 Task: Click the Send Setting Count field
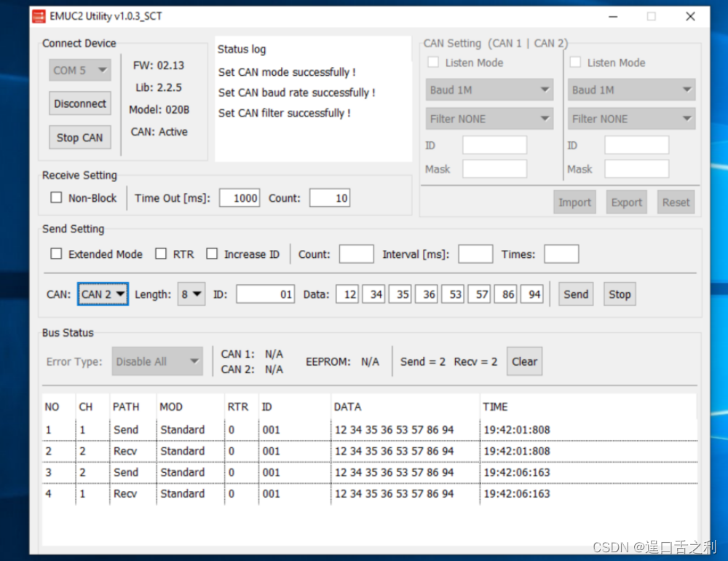click(x=356, y=254)
